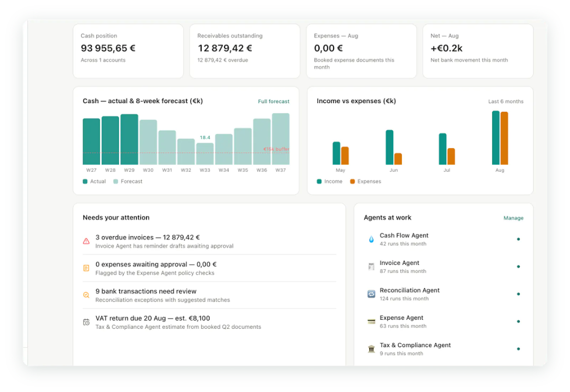This screenshot has width=570, height=392.
Task: Open Manage in Agents at work
Action: point(513,218)
